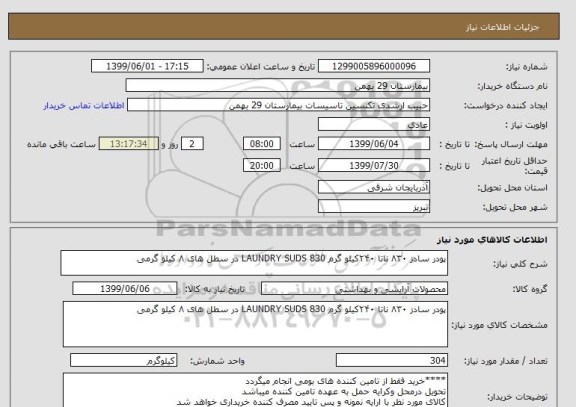Click the general need description text box
Image resolution: width=576 pixels, height=407 pixels.
(x=254, y=263)
